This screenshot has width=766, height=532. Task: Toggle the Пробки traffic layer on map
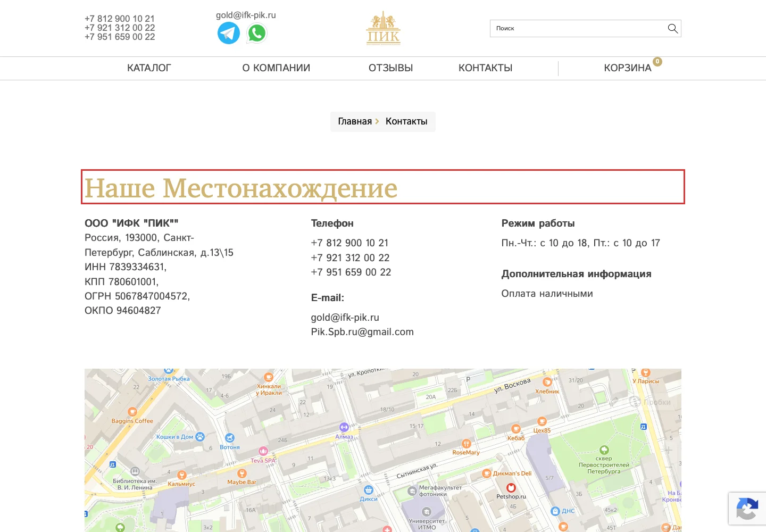point(650,402)
